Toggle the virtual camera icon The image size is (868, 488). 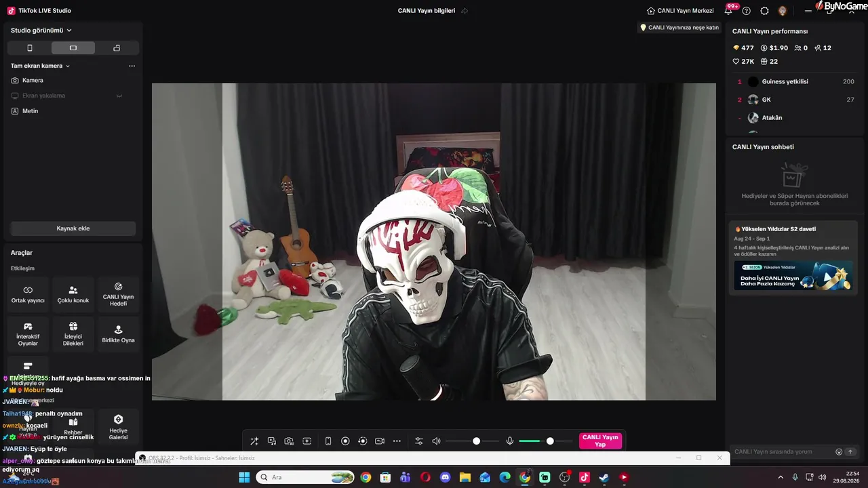tap(380, 441)
